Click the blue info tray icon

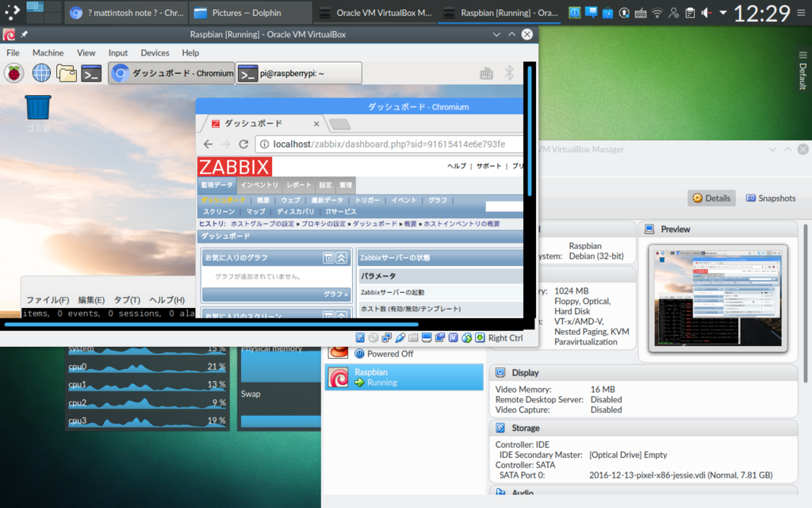coord(574,13)
